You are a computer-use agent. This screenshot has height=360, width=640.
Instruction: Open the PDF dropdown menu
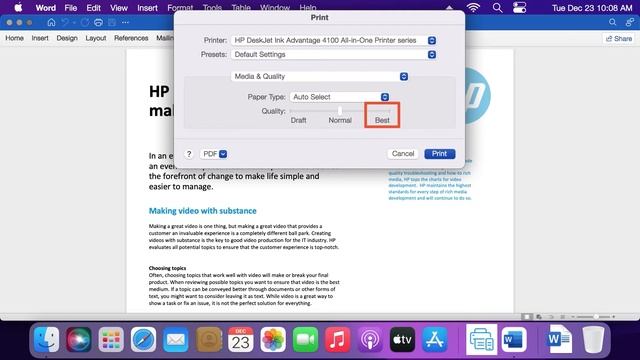tap(214, 154)
